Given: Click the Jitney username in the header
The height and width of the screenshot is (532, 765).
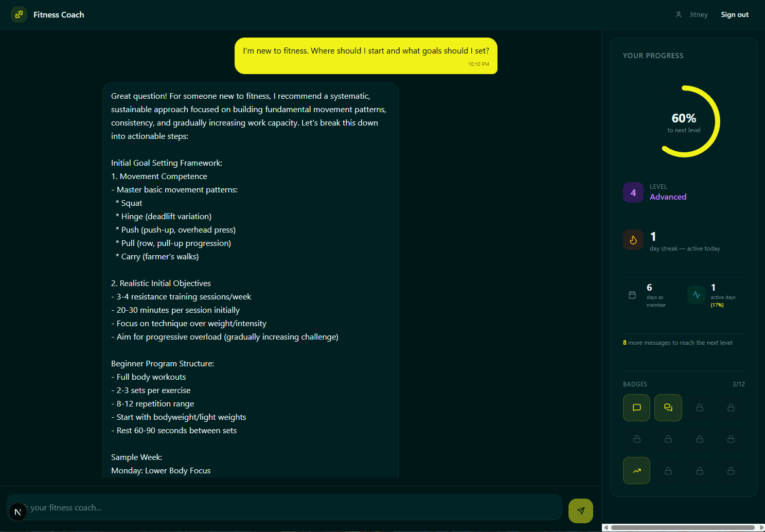Looking at the screenshot, I should [x=698, y=14].
